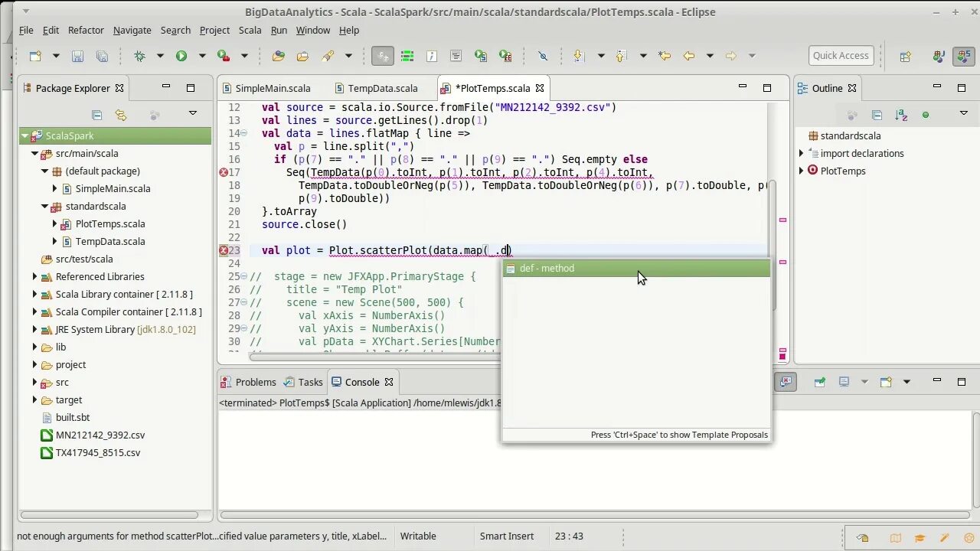Viewport: 980px width, 551px height.
Task: Click in the Quick Access search field
Action: pyautogui.click(x=841, y=56)
